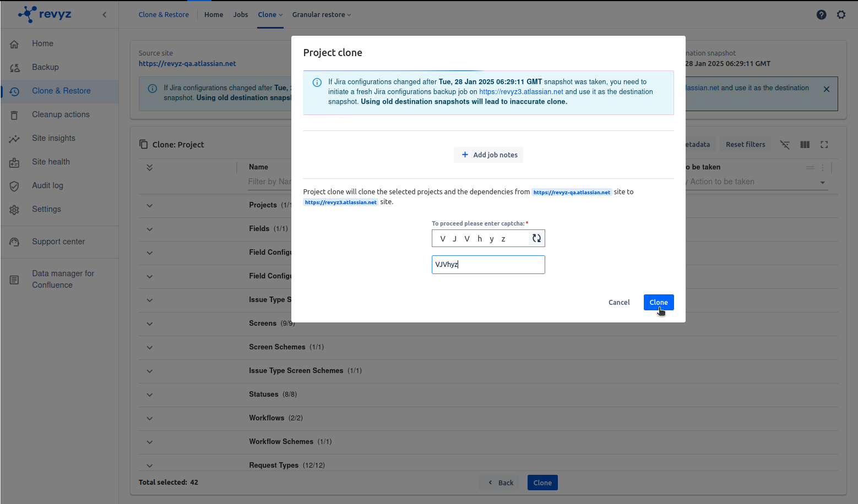Open the settings gear in top bar
Screen dimensions: 858x504
tap(841, 15)
